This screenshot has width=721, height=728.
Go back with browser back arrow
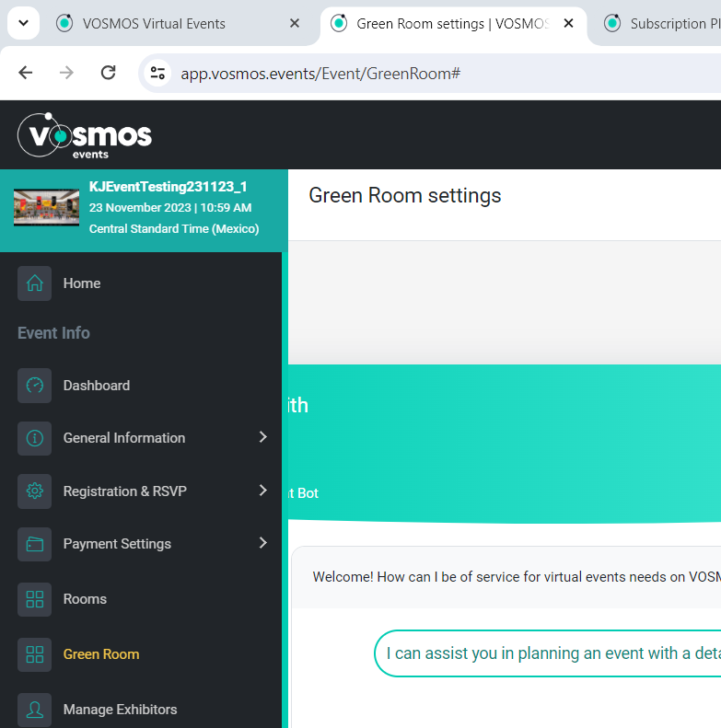(x=26, y=73)
